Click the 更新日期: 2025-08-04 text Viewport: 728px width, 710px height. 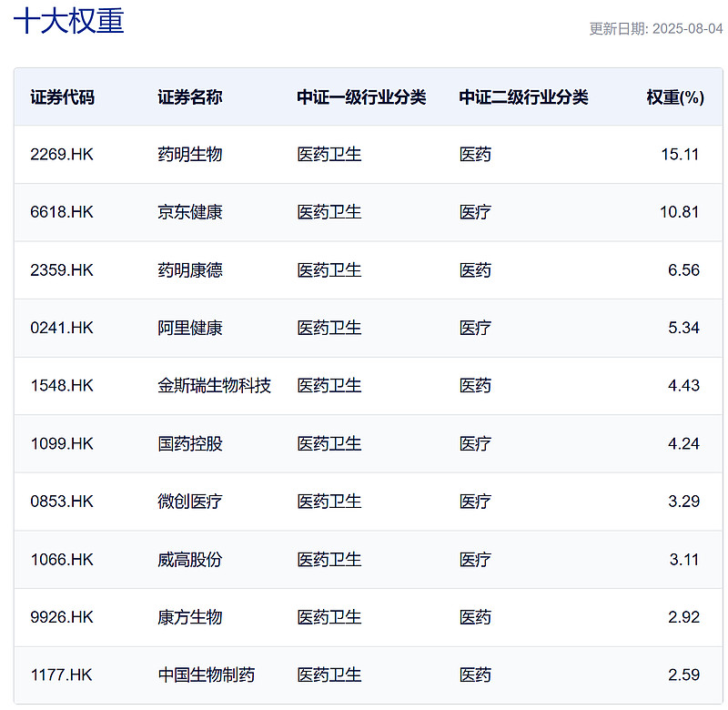click(655, 29)
